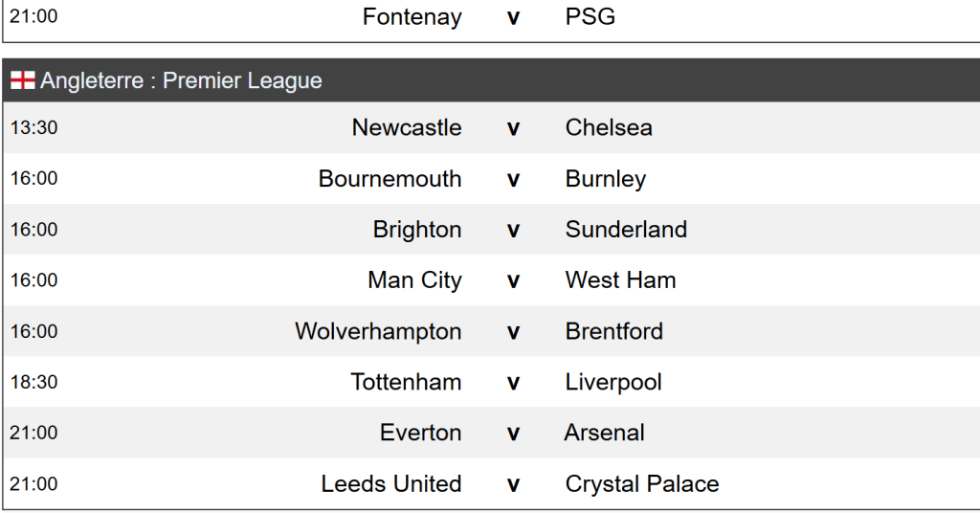Select Tottenham in the fixtures list
Image resolution: width=980 pixels, height=513 pixels.
coord(406,382)
